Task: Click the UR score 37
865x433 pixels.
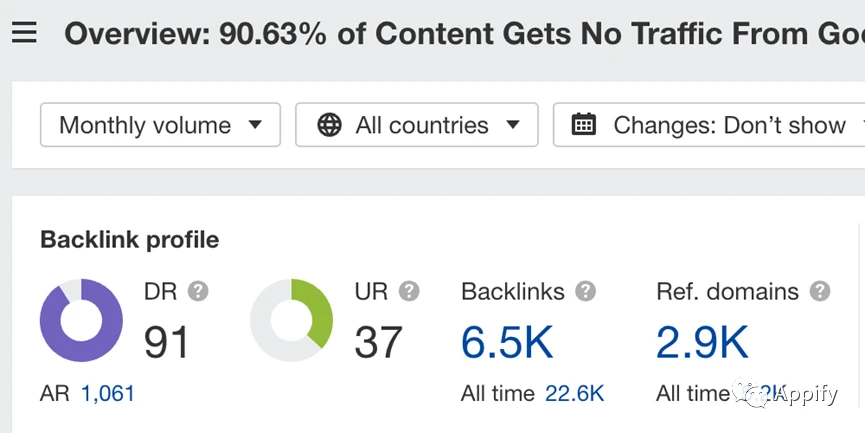Action: [x=378, y=343]
